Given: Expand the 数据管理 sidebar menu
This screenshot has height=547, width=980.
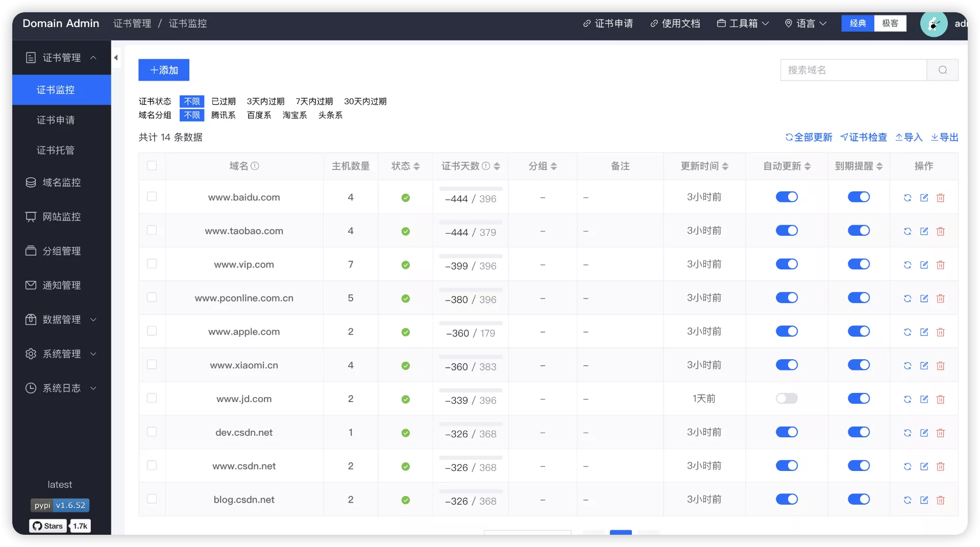Looking at the screenshot, I should 61,319.
